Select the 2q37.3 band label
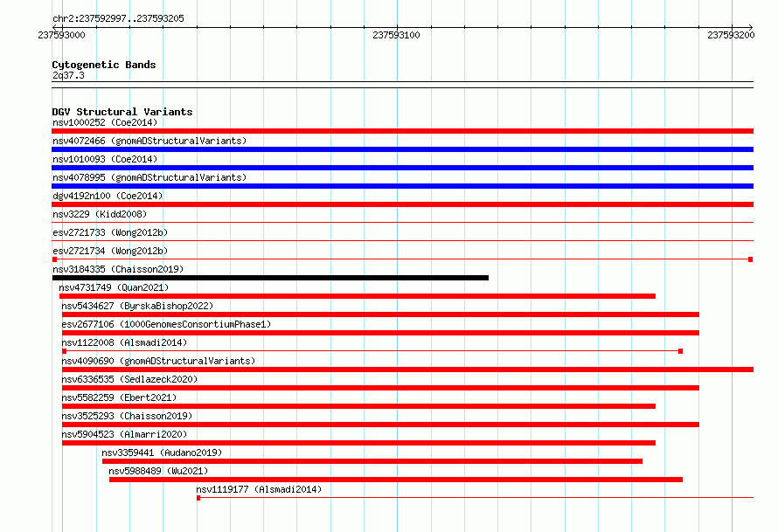 [68, 75]
